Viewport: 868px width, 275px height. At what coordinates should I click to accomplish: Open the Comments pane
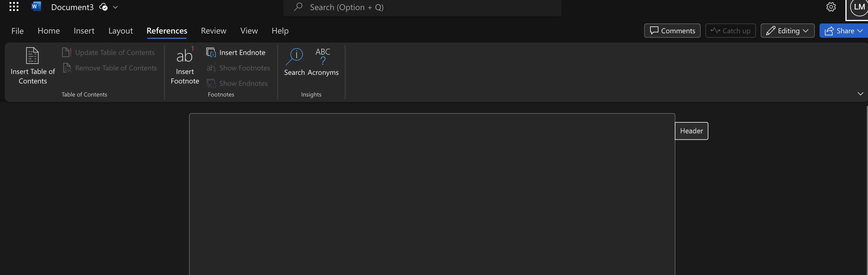click(672, 31)
